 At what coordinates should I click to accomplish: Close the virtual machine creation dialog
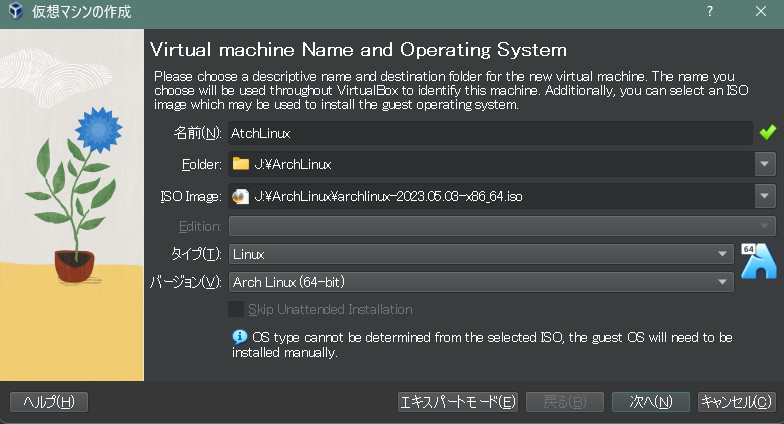[760, 11]
